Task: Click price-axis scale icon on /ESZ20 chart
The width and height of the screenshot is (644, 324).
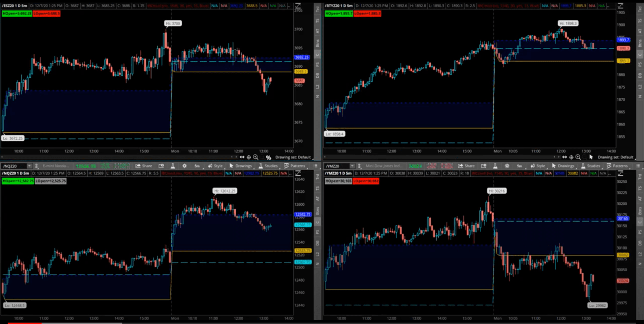Action: click(298, 6)
